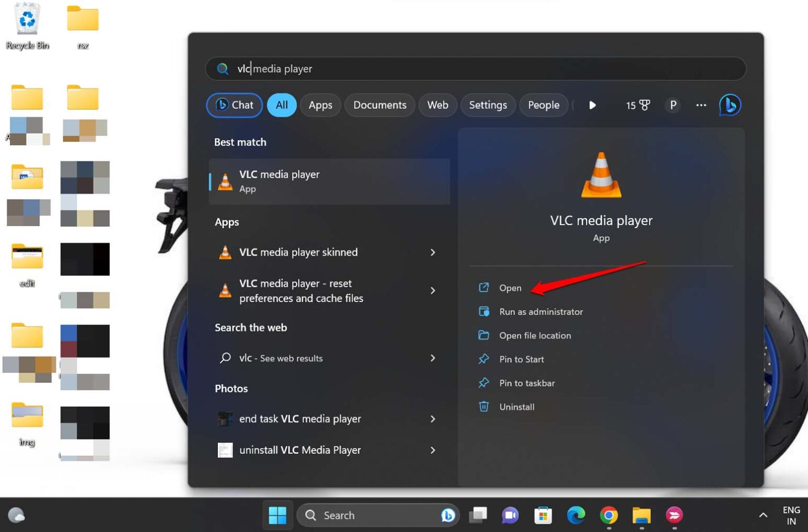Run VLC media player as administrator
Viewport: 808px width, 532px height.
pyautogui.click(x=541, y=311)
